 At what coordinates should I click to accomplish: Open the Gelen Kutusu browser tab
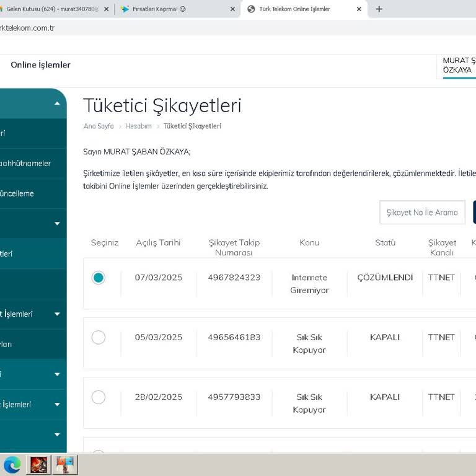click(x=51, y=9)
